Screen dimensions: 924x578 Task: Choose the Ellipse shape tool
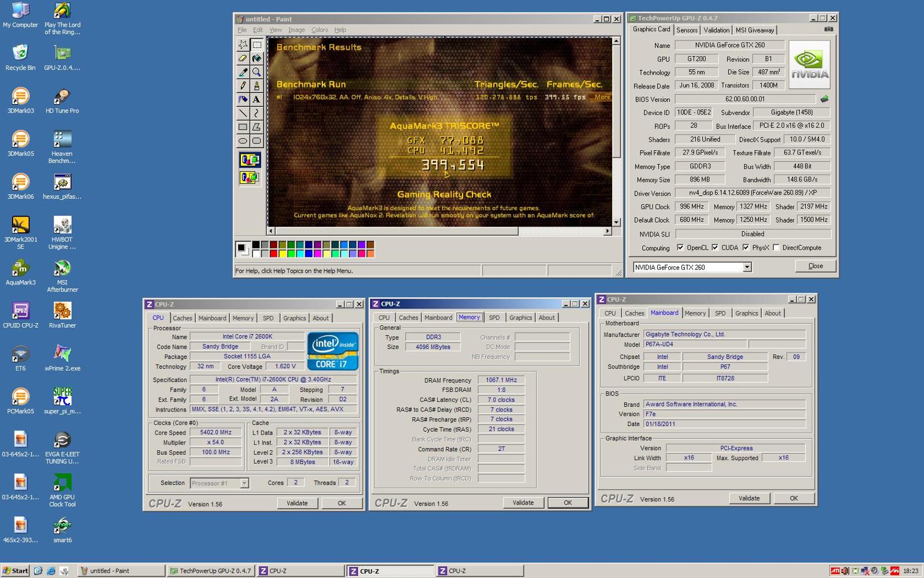pos(243,140)
